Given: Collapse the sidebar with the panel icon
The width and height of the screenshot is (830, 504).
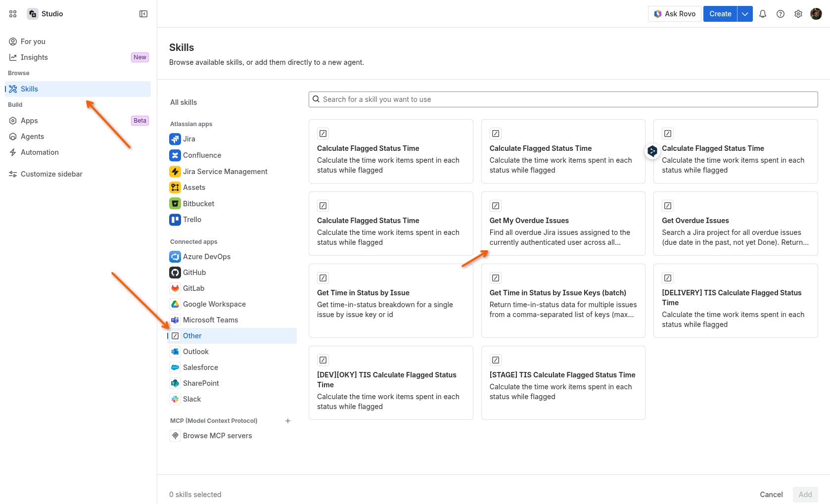Looking at the screenshot, I should [143, 14].
